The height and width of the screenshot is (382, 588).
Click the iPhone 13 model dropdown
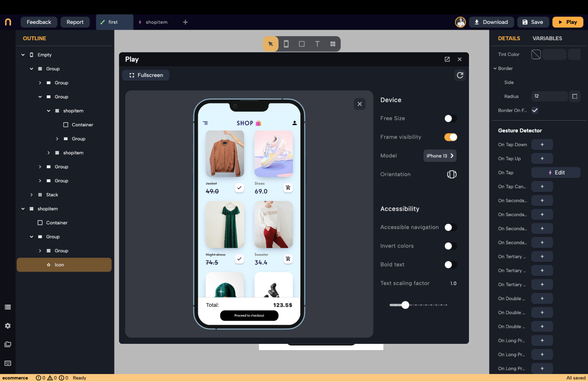[x=439, y=156]
